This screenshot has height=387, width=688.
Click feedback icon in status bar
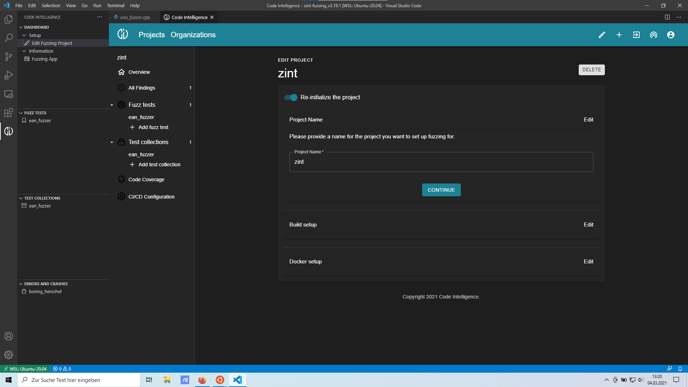coord(669,369)
